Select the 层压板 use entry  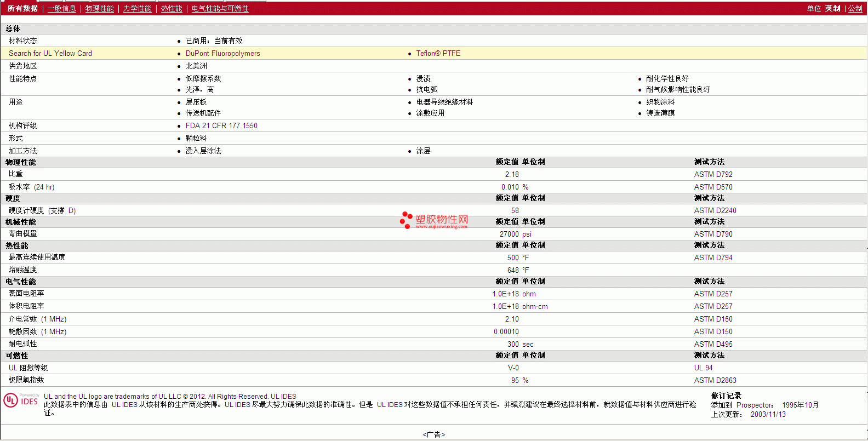click(x=196, y=102)
